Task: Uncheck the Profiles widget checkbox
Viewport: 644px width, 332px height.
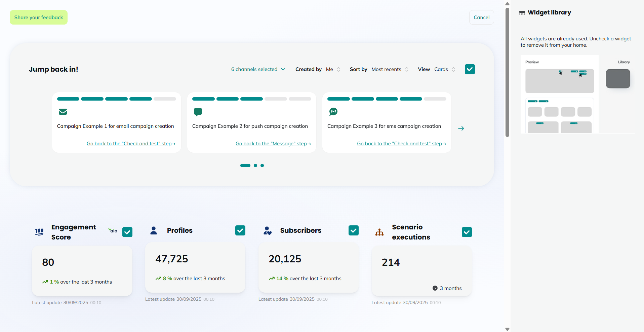Action: (240, 230)
